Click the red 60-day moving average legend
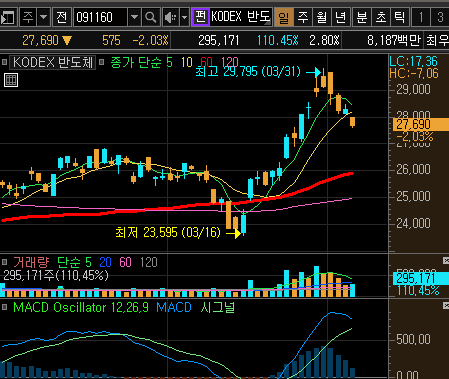The height and width of the screenshot is (379, 449). [x=206, y=62]
